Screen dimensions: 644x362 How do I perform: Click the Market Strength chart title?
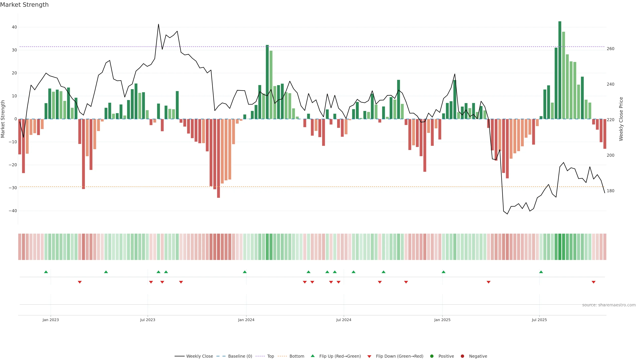pos(24,5)
